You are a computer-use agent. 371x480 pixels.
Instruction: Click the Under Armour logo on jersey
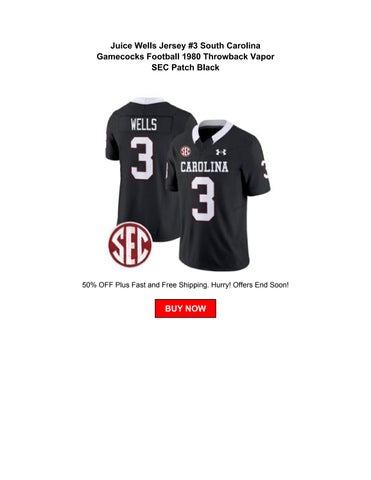click(x=221, y=152)
